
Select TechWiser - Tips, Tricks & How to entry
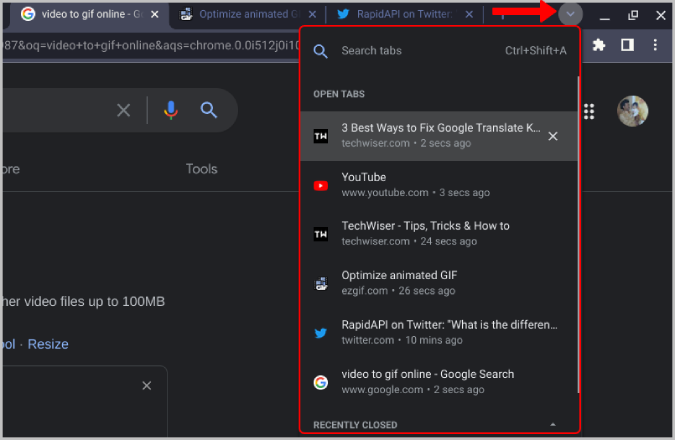click(x=439, y=234)
